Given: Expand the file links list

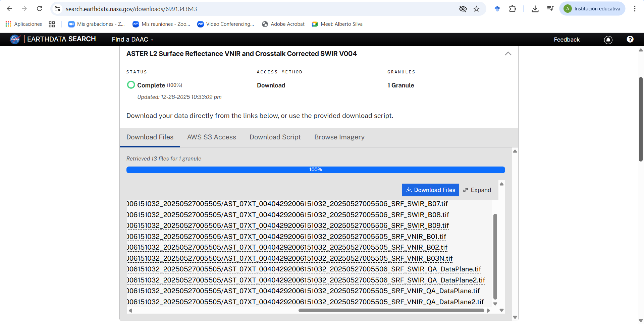Looking at the screenshot, I should click(x=477, y=190).
